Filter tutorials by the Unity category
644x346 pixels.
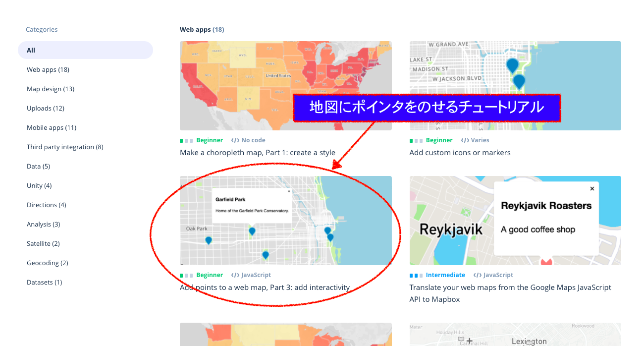[x=39, y=185]
